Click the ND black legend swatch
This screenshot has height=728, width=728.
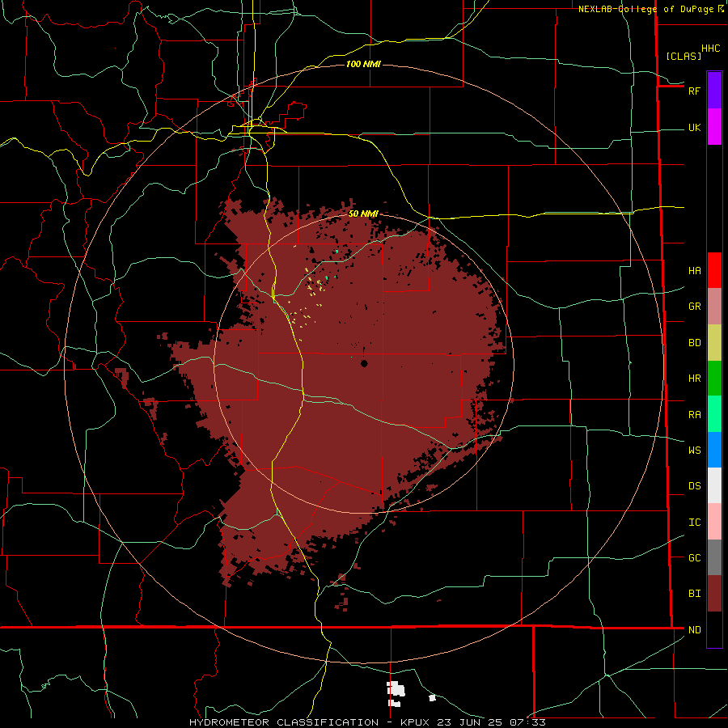714,629
